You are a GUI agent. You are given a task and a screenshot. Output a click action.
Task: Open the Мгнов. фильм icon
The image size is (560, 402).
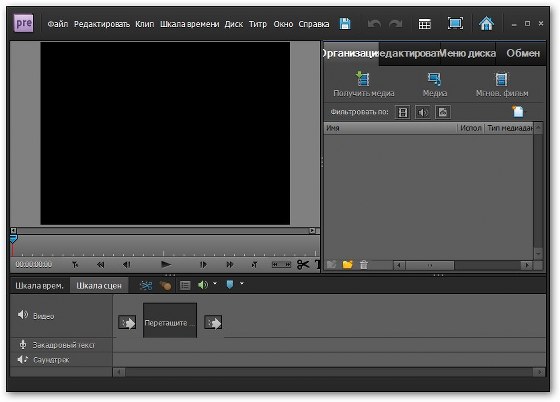[x=501, y=79]
